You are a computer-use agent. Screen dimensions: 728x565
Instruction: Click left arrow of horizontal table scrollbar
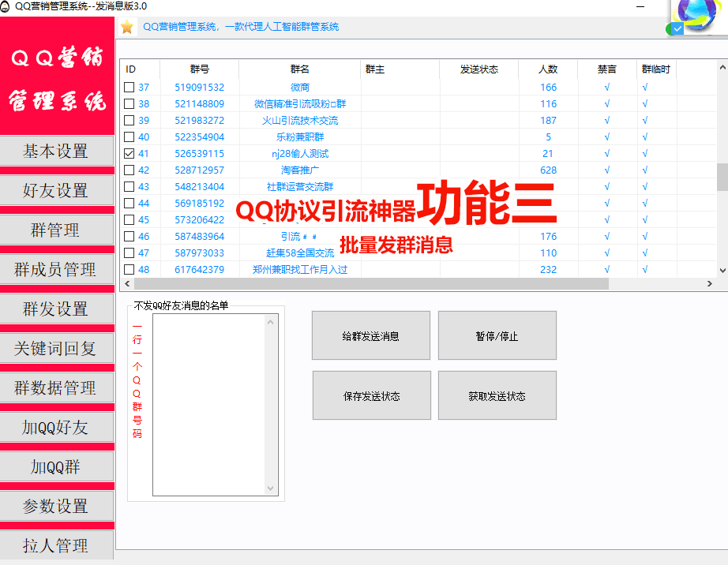pyautogui.click(x=124, y=283)
